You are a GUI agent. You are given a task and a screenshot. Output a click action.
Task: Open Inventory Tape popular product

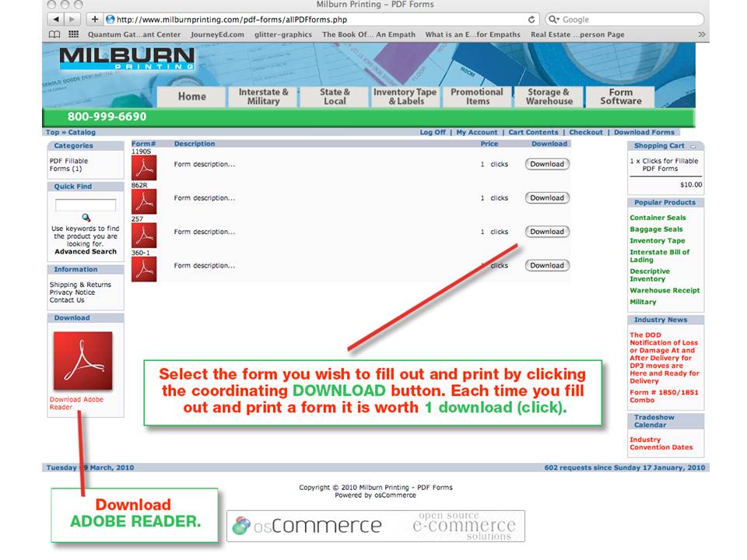coord(658,240)
